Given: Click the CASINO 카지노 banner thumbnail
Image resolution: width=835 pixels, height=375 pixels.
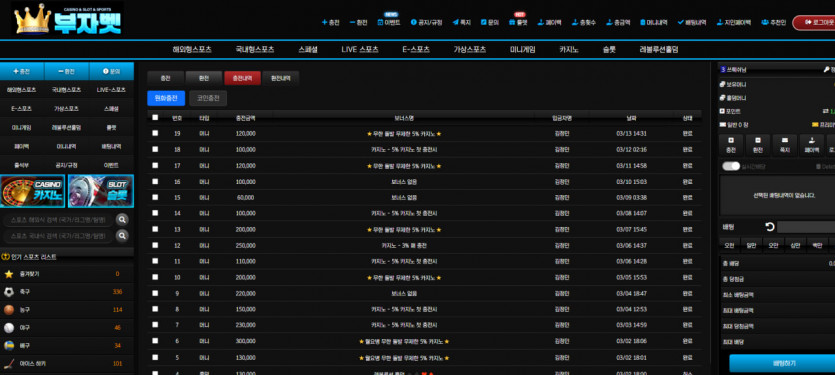Looking at the screenshot, I should (32, 191).
